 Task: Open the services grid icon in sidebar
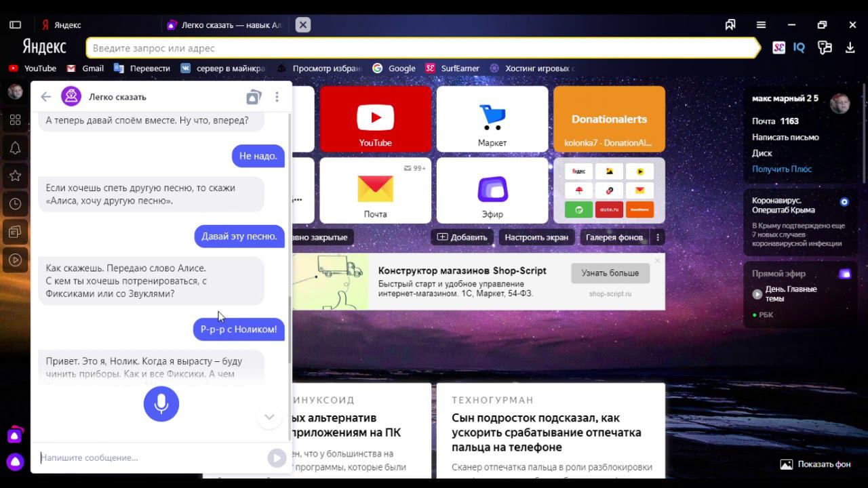15,120
